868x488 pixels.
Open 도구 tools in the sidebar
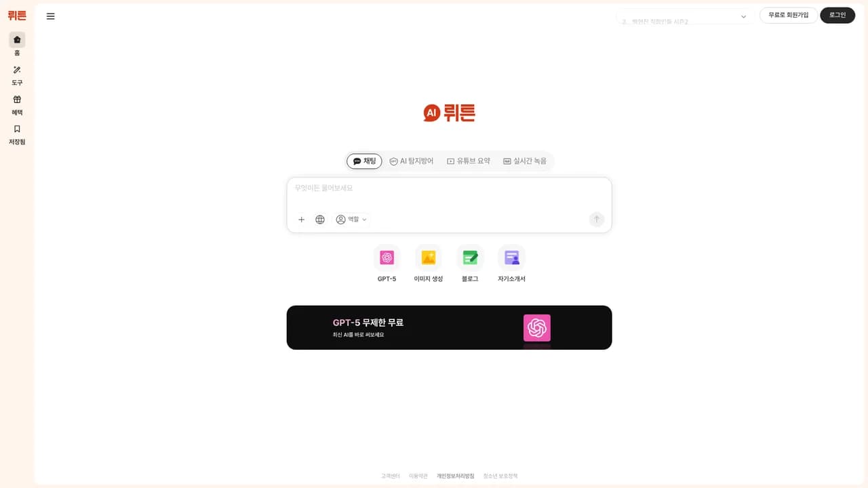click(x=17, y=75)
